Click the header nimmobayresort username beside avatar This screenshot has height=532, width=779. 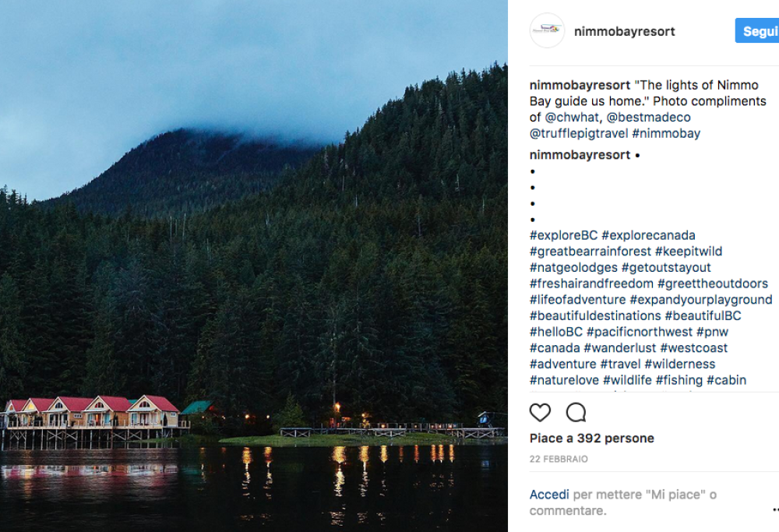coord(624,32)
